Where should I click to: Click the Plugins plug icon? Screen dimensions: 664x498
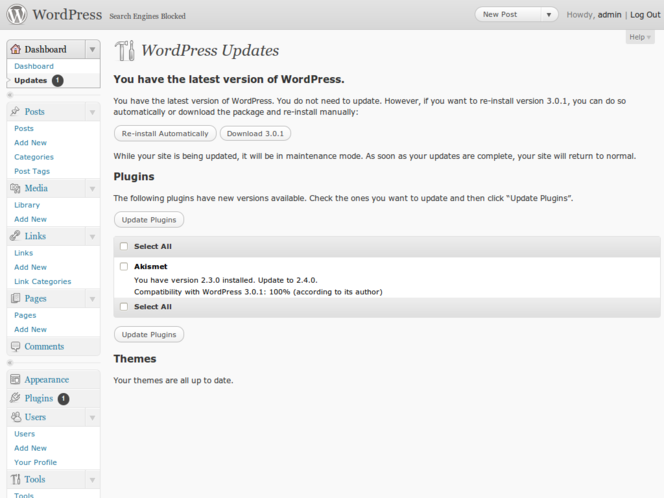point(15,398)
